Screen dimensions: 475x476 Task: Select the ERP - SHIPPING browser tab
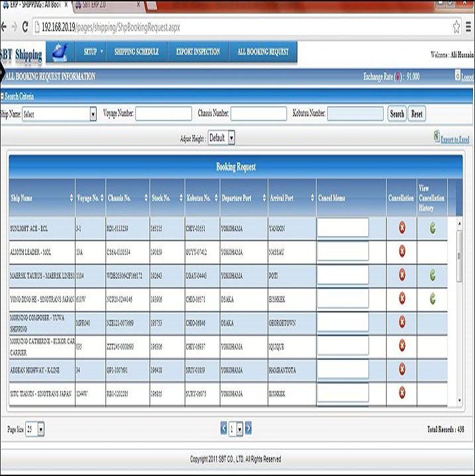pyautogui.click(x=36, y=5)
